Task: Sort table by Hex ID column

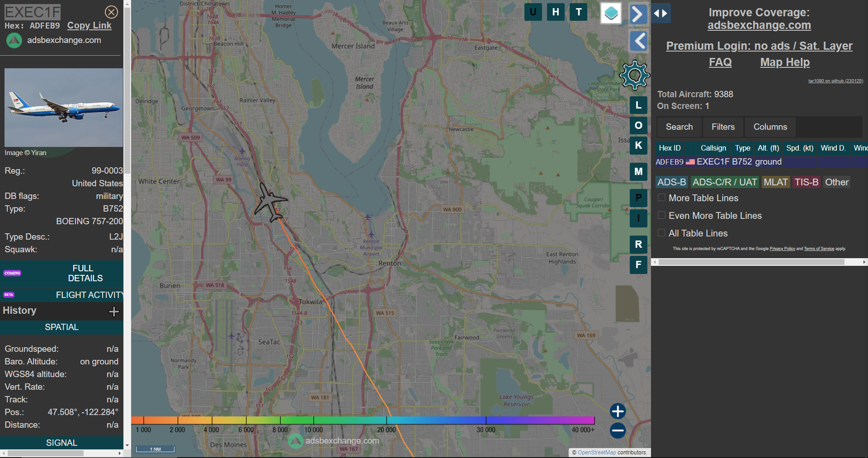Action: pos(670,148)
